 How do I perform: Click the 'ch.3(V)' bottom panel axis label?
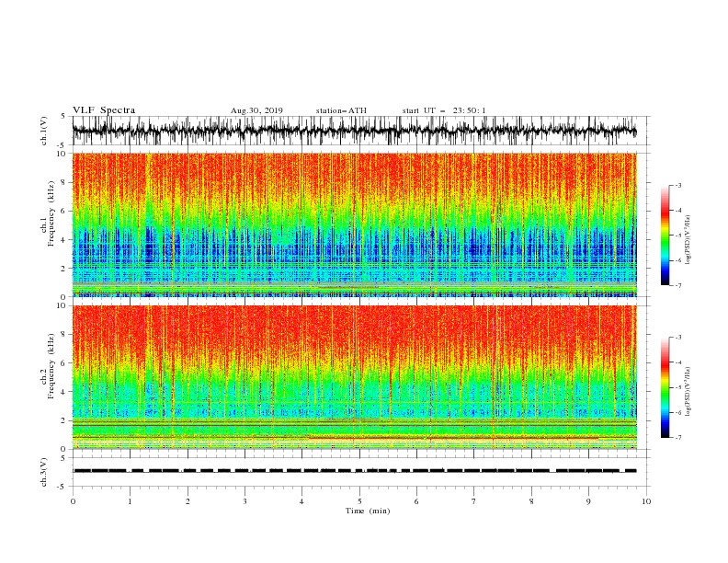coord(44,472)
